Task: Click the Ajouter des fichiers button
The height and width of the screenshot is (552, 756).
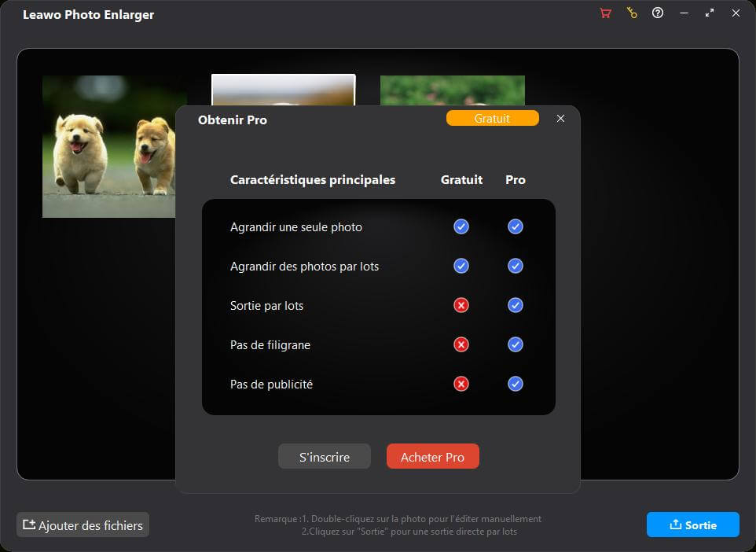Action: pyautogui.click(x=83, y=525)
